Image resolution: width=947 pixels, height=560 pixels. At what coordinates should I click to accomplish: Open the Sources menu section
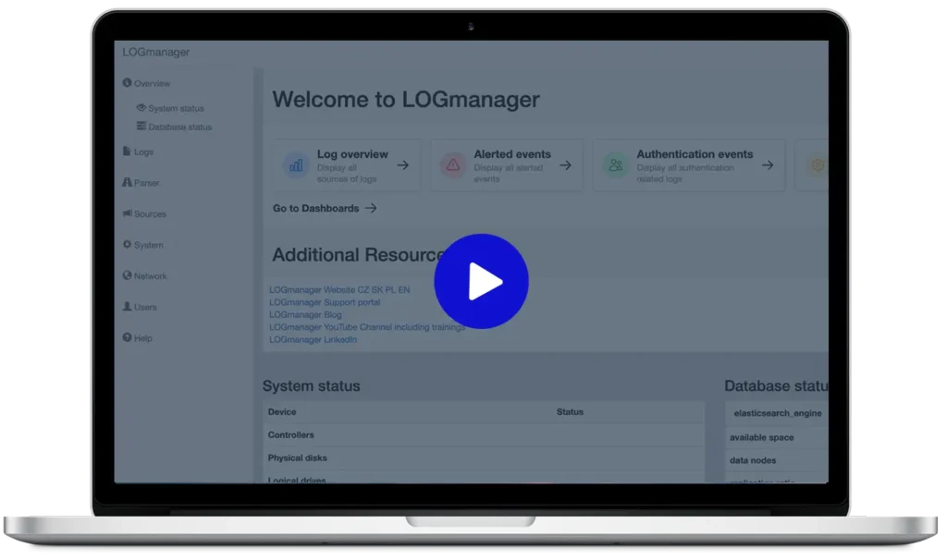point(150,213)
